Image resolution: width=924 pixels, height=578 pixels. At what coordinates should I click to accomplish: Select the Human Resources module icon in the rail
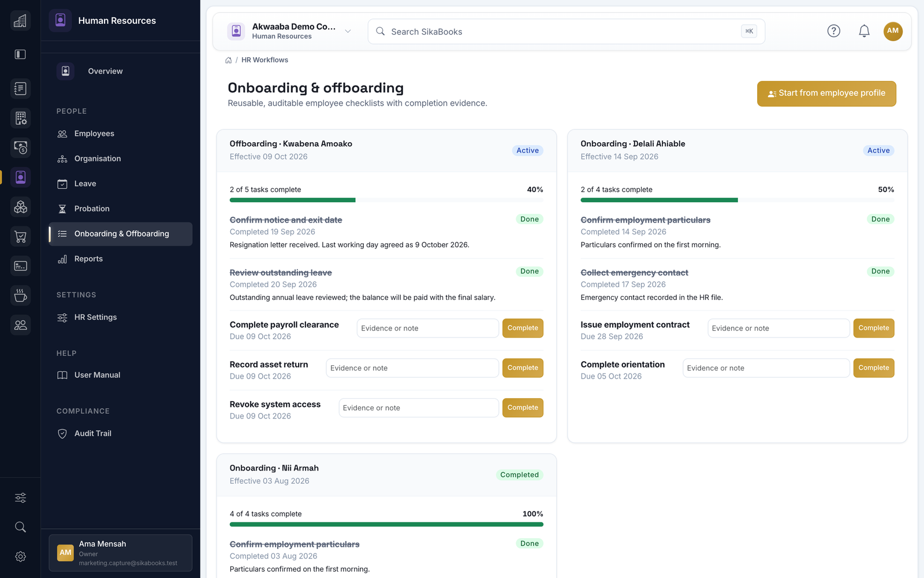point(20,177)
